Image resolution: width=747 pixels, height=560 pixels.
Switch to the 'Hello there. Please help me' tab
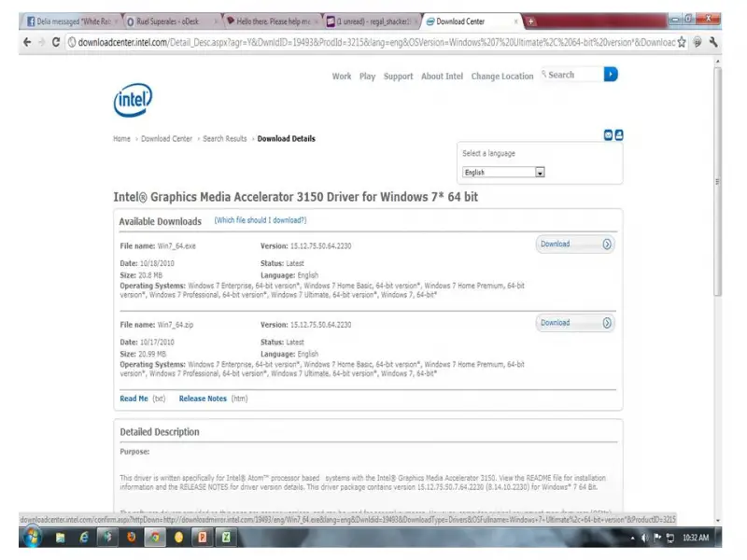pyautogui.click(x=271, y=21)
